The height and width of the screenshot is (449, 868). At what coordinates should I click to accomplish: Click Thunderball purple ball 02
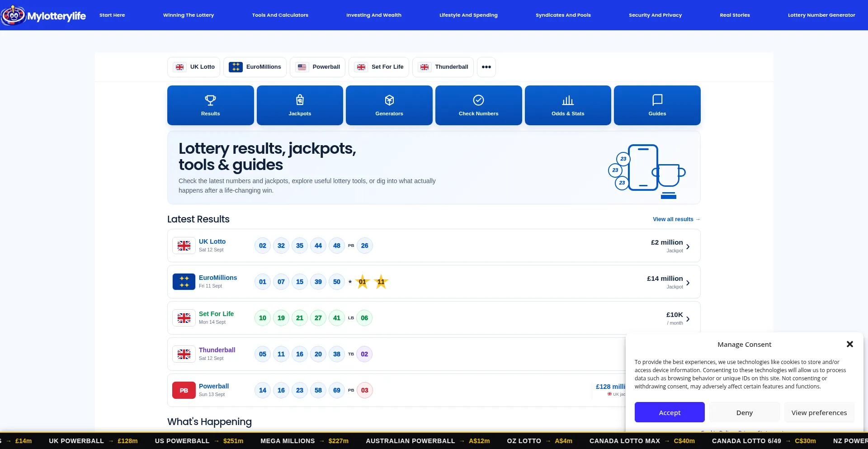(364, 354)
